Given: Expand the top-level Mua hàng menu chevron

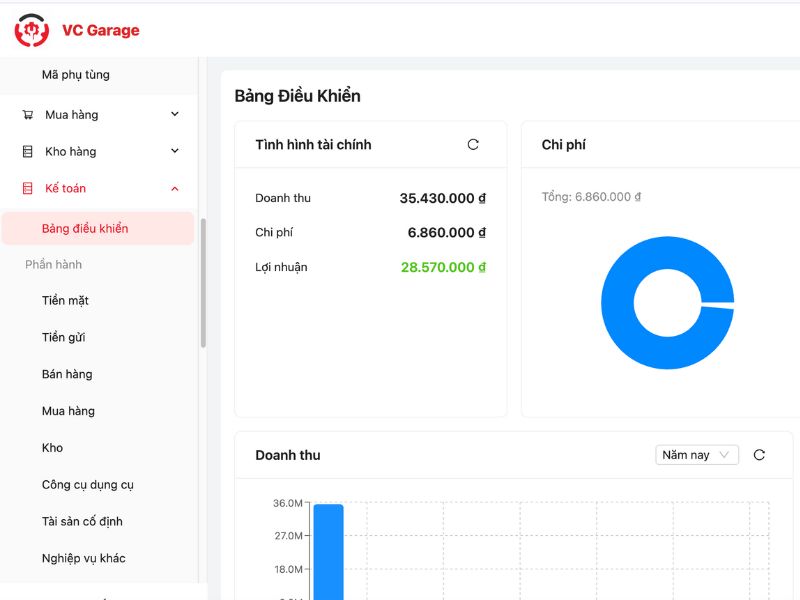Looking at the screenshot, I should (x=175, y=115).
